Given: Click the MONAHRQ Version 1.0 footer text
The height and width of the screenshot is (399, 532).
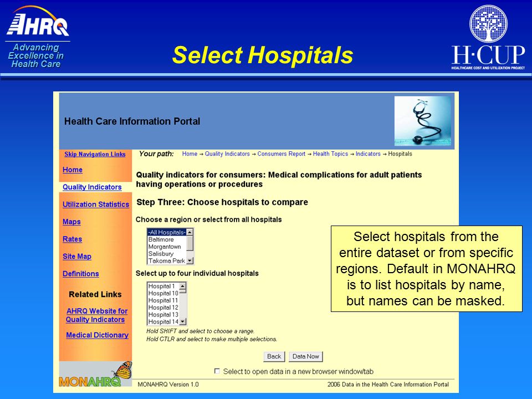Looking at the screenshot, I should tap(168, 385).
